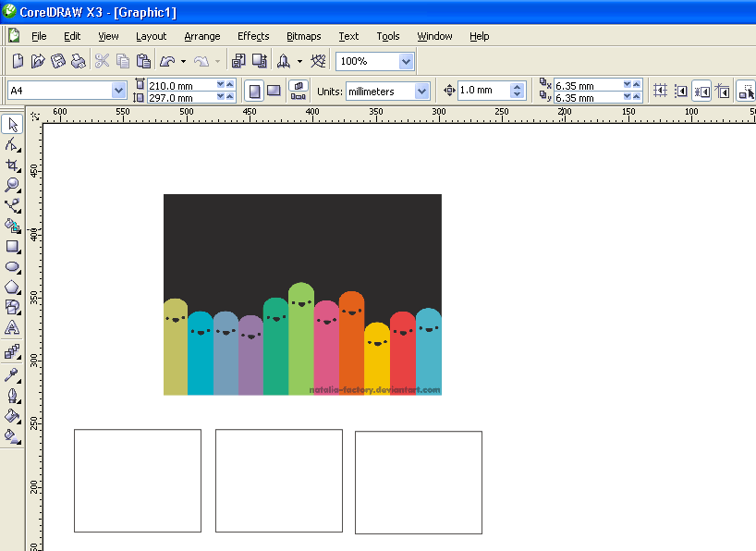Select the rightmost empty rectangle on page
The image size is (756, 551).
(x=419, y=483)
